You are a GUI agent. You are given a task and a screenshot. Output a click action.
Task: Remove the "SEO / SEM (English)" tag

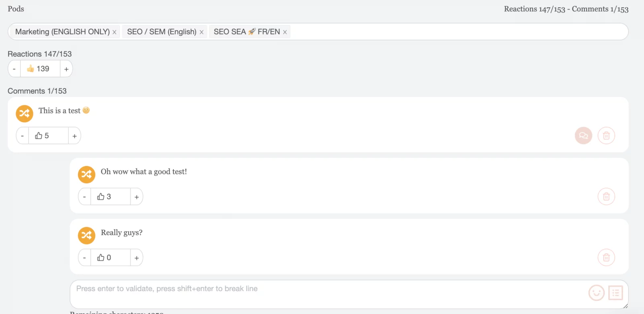201,31
